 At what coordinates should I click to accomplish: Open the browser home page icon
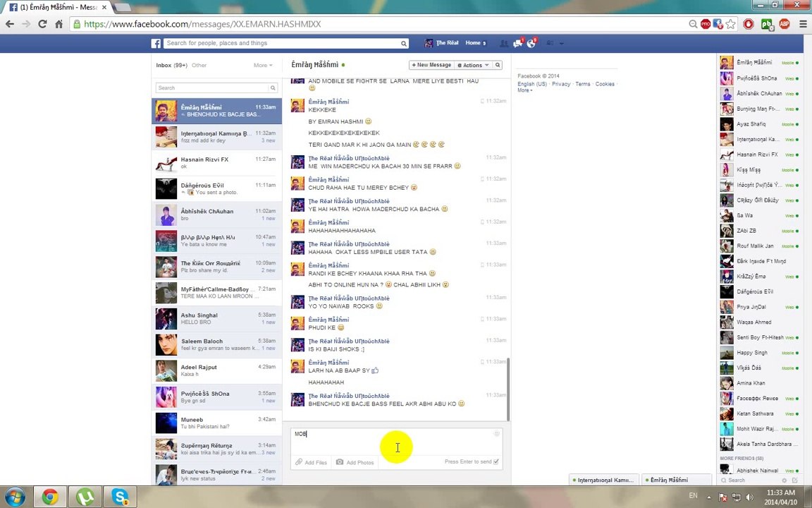[x=59, y=24]
